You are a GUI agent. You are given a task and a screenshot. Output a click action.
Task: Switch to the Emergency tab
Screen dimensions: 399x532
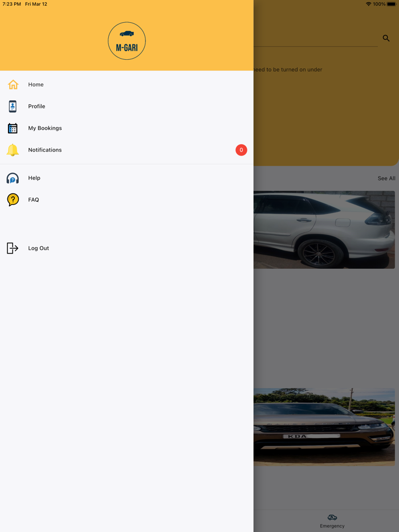click(332, 521)
